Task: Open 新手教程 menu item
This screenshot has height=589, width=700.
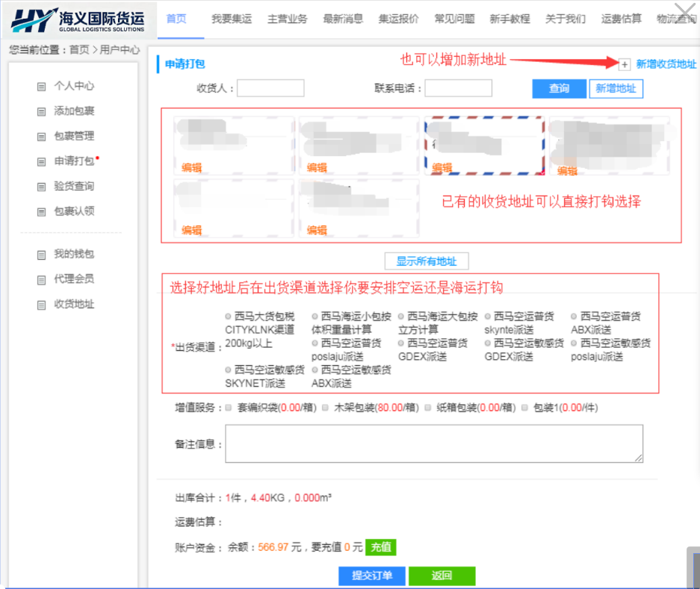Action: (509, 19)
